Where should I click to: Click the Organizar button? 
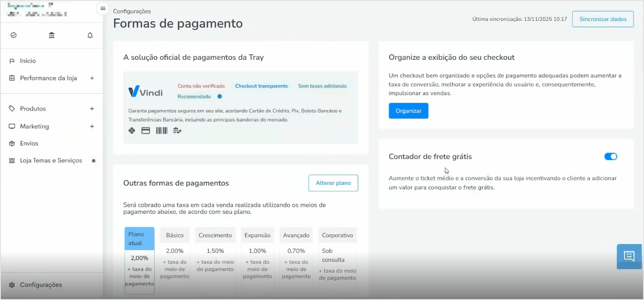(408, 111)
